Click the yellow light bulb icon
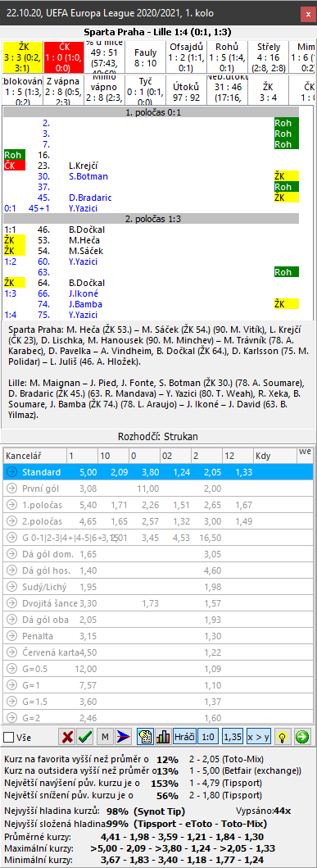Viewport: 317px width, 868px height. 283,738
